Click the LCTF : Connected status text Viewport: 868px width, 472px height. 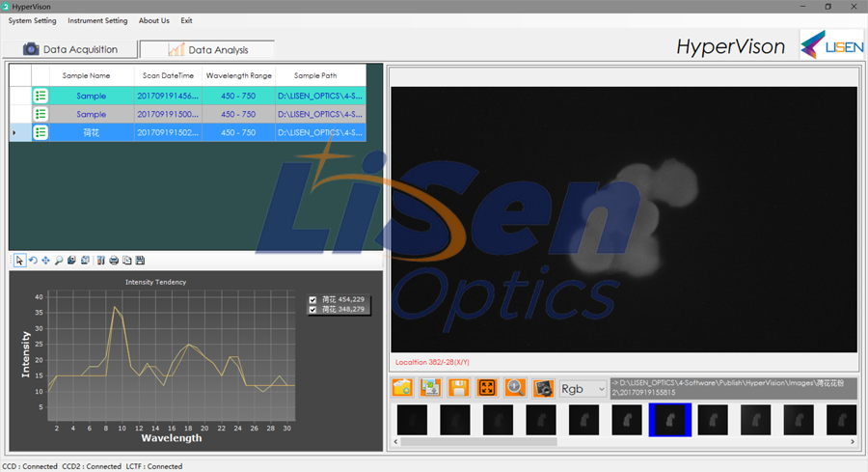[154, 466]
